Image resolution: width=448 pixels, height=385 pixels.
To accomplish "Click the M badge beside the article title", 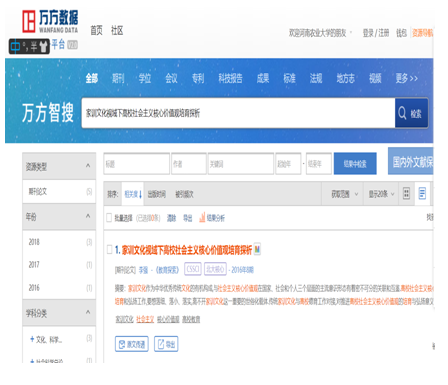I will [x=257, y=249].
